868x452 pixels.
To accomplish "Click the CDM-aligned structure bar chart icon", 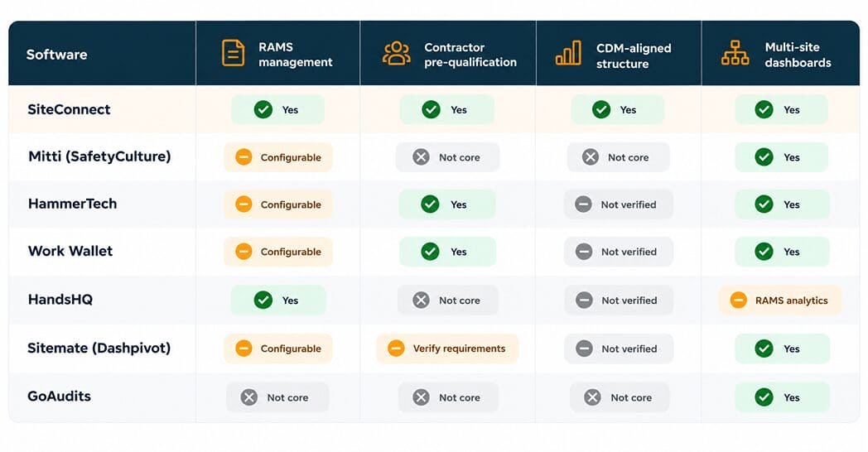I will (568, 53).
